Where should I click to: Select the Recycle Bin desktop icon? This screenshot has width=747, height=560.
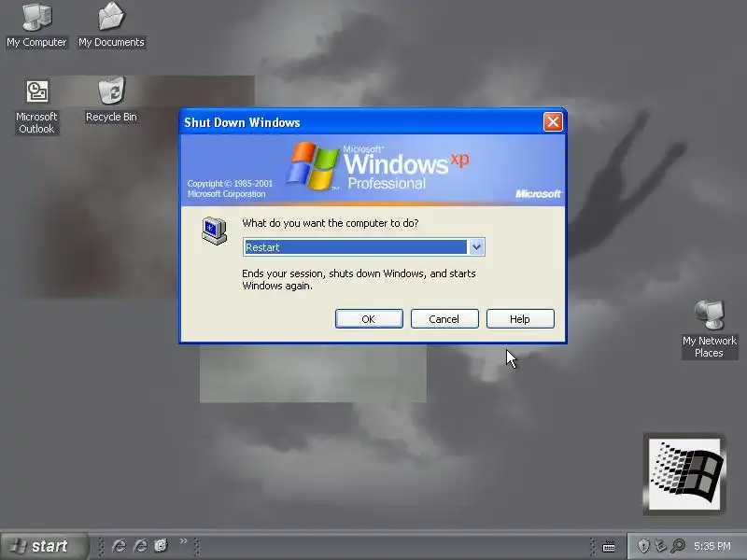pos(111,100)
